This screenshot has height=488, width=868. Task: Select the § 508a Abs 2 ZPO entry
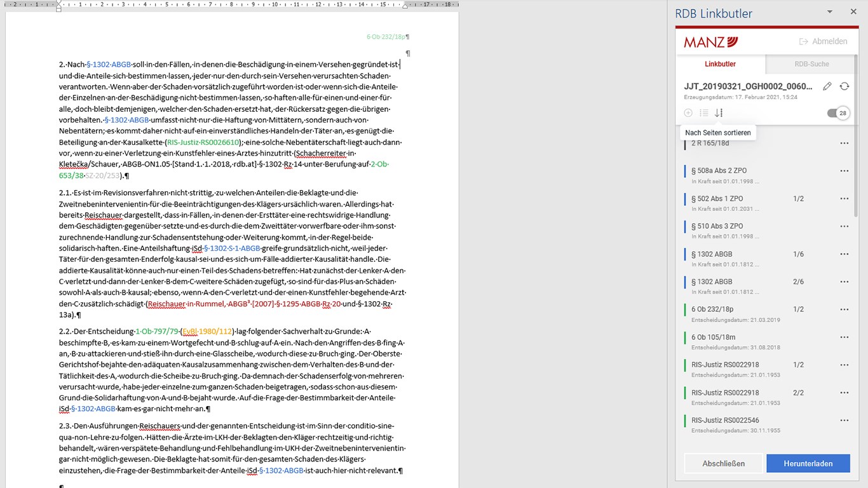coord(766,175)
